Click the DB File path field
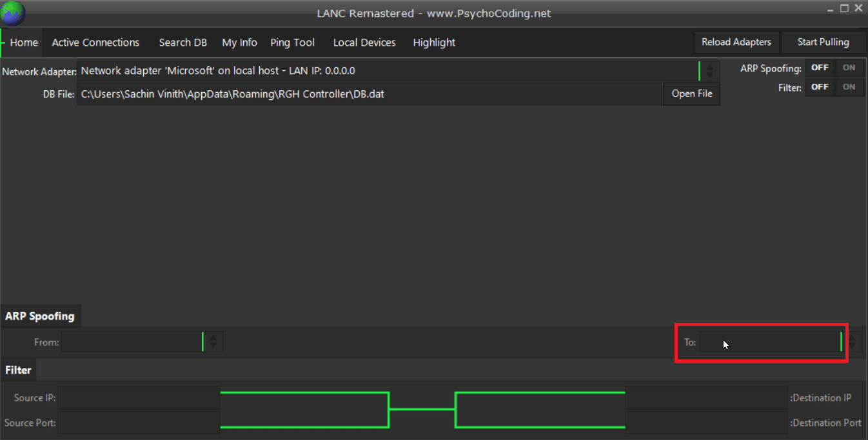Screen dimensions: 868x440 (370, 94)
